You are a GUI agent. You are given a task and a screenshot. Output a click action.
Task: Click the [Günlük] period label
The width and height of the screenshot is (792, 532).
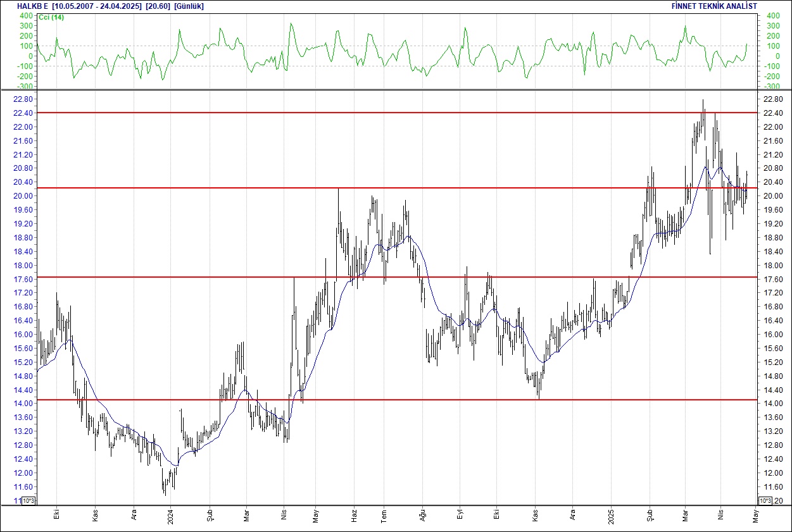[x=189, y=6]
